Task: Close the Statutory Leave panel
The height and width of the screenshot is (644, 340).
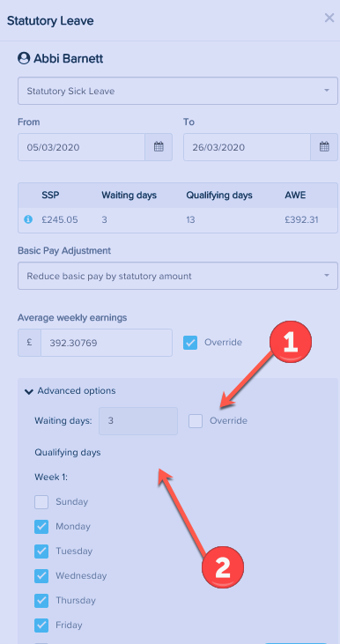Action: click(329, 18)
